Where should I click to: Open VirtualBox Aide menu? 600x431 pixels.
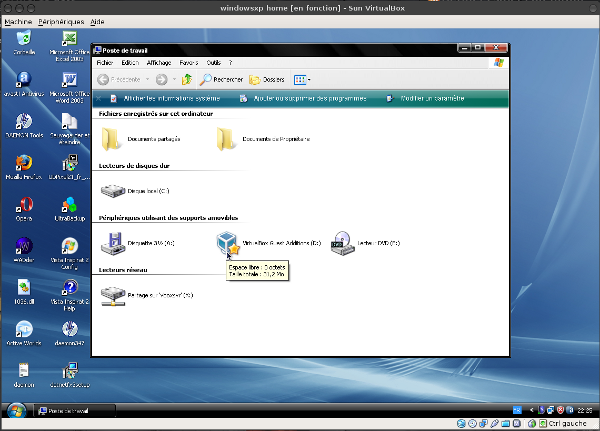[x=97, y=22]
